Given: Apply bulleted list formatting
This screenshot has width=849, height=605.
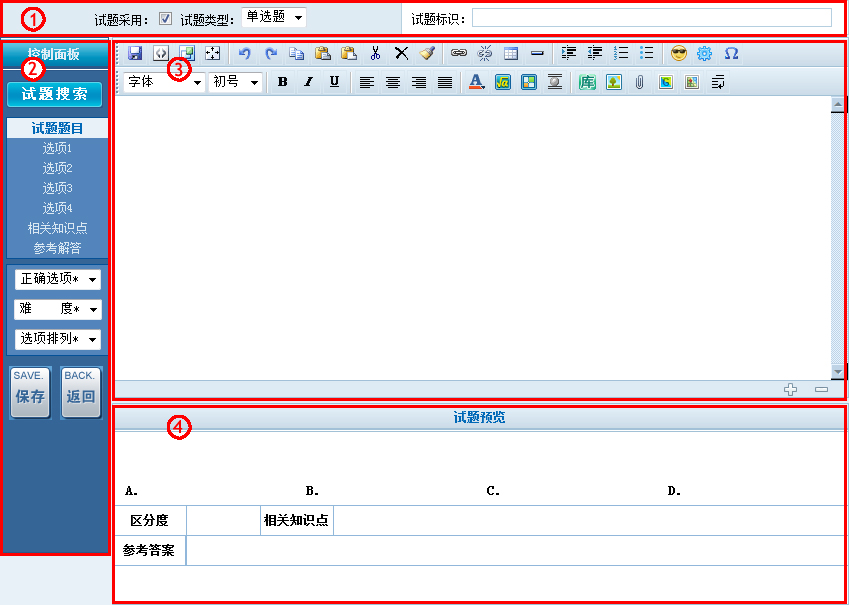Looking at the screenshot, I should click(647, 53).
